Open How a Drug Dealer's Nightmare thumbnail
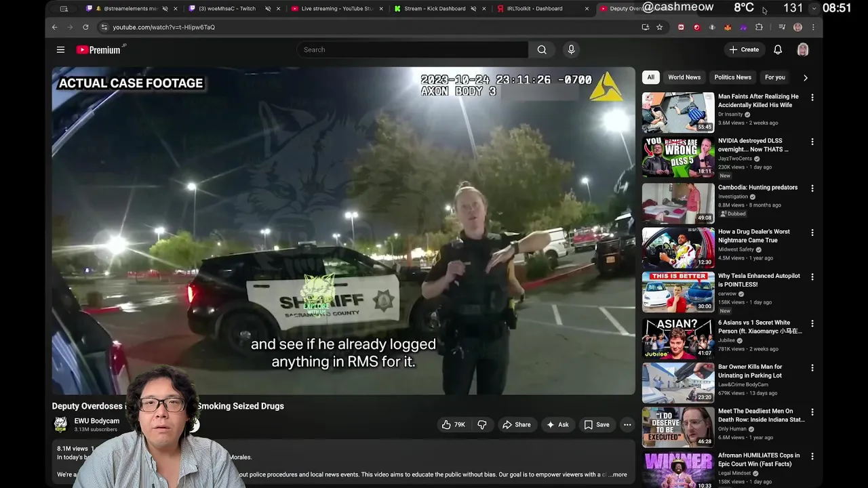The image size is (868, 488). coord(678,247)
